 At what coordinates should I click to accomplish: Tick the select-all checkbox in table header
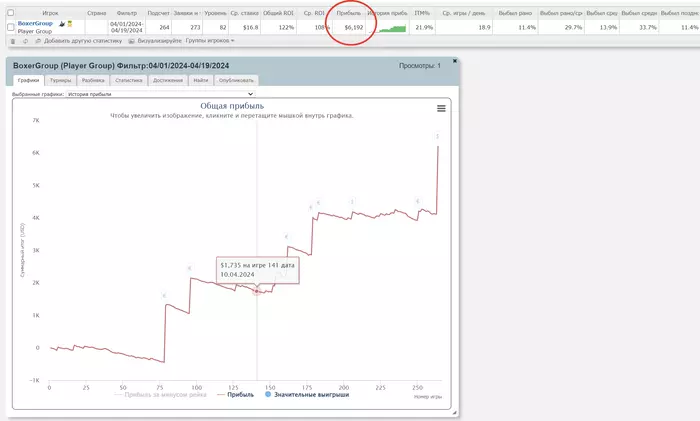(11, 13)
